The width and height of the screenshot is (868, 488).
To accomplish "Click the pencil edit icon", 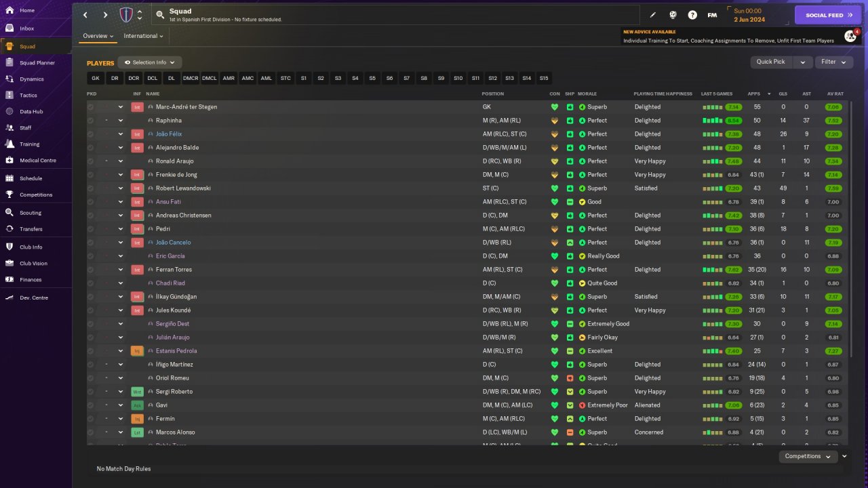I will pyautogui.click(x=653, y=15).
